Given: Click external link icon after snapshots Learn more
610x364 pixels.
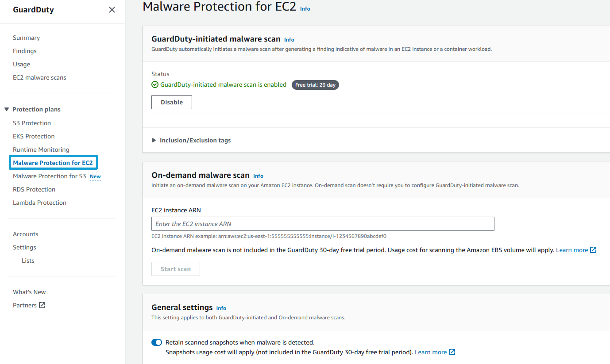Looking at the screenshot, I should [452, 352].
